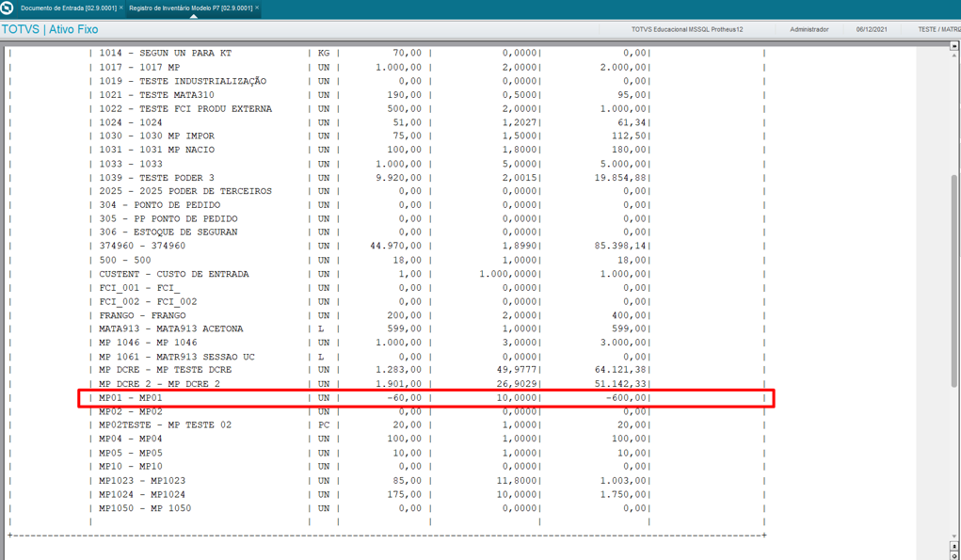Image resolution: width=961 pixels, height=560 pixels.
Task: Close the Documento de Entrada tab
Action: tap(120, 8)
